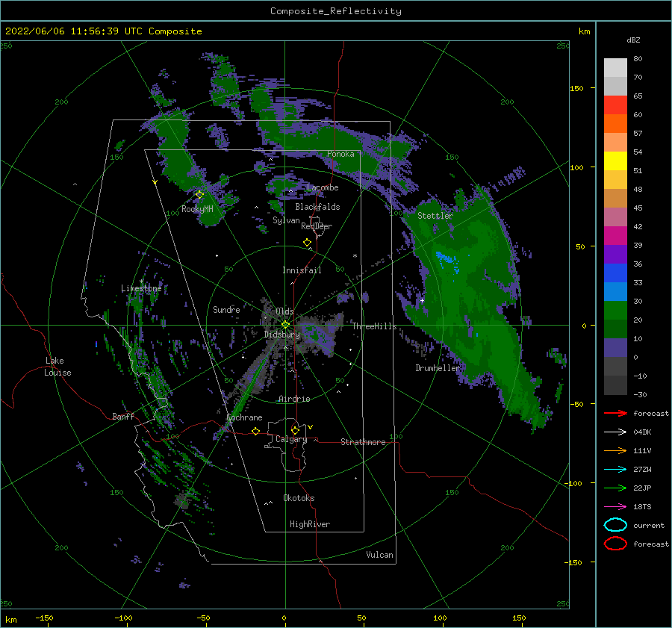Select the Stettler label
Image resolution: width=672 pixels, height=628 pixels.
point(435,216)
